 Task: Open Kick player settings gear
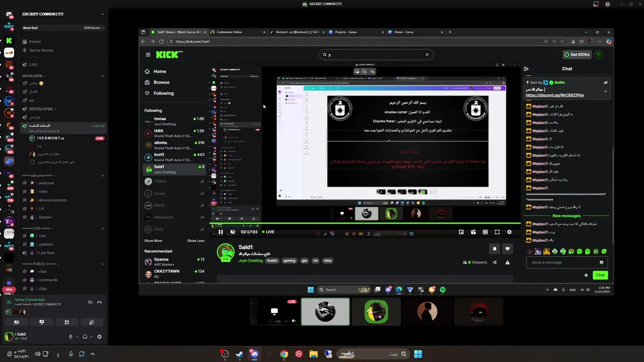tap(509, 232)
